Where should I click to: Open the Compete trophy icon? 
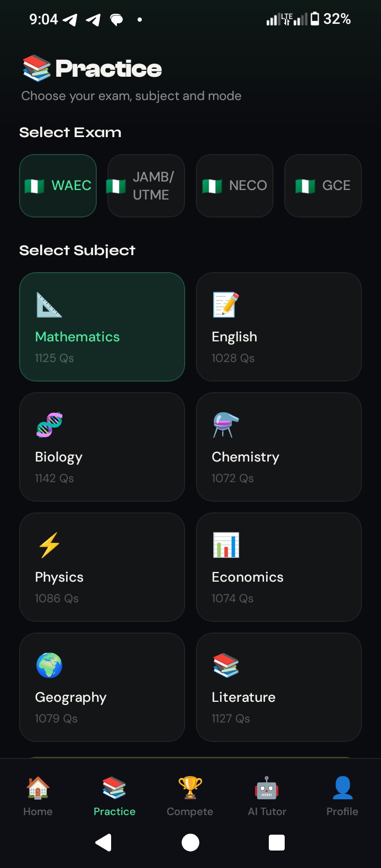click(x=190, y=788)
